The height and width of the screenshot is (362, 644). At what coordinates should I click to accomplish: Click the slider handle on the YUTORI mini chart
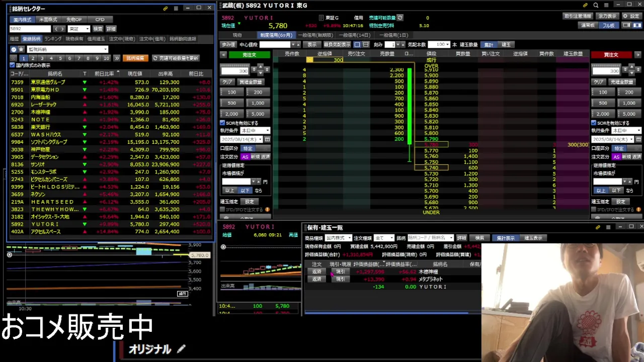click(223, 247)
